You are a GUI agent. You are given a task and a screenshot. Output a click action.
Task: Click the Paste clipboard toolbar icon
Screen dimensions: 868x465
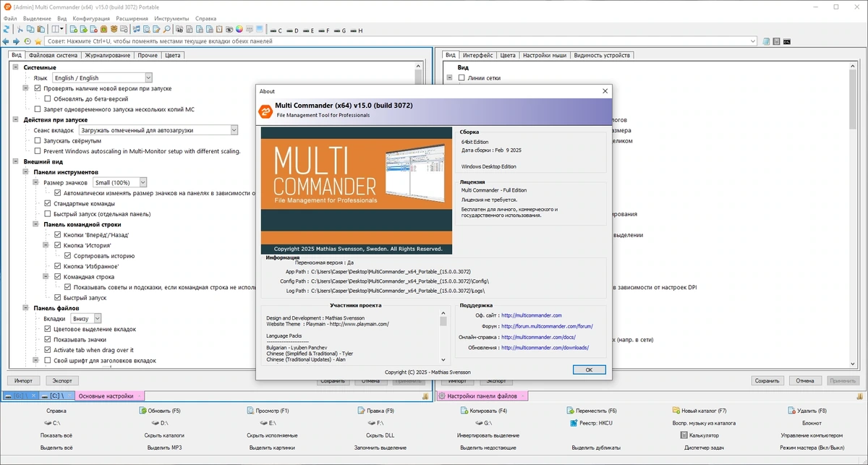coord(41,30)
